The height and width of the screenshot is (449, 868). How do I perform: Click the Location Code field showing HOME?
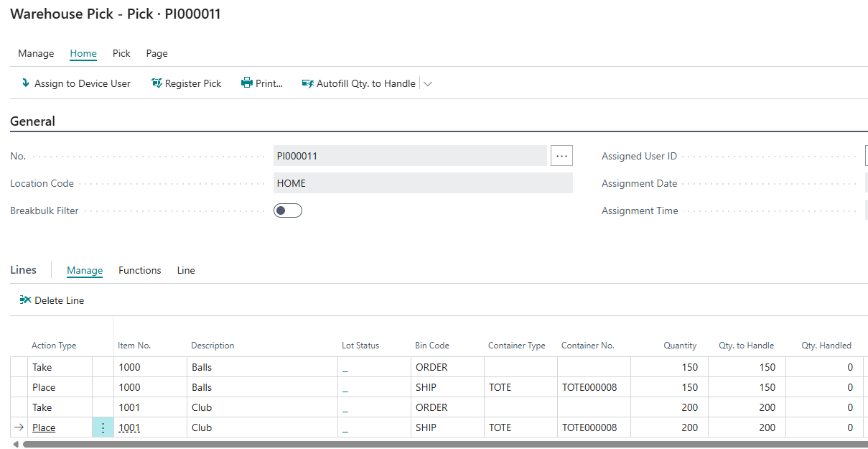pos(423,183)
